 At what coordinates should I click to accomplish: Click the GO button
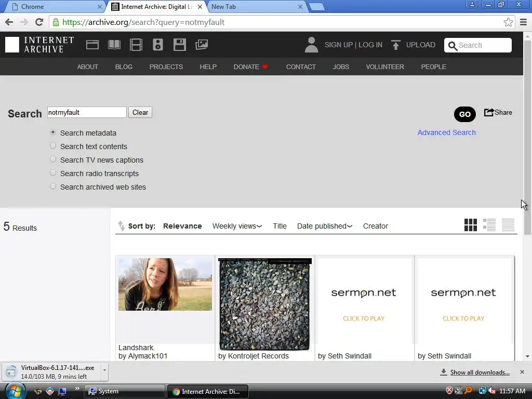465,114
